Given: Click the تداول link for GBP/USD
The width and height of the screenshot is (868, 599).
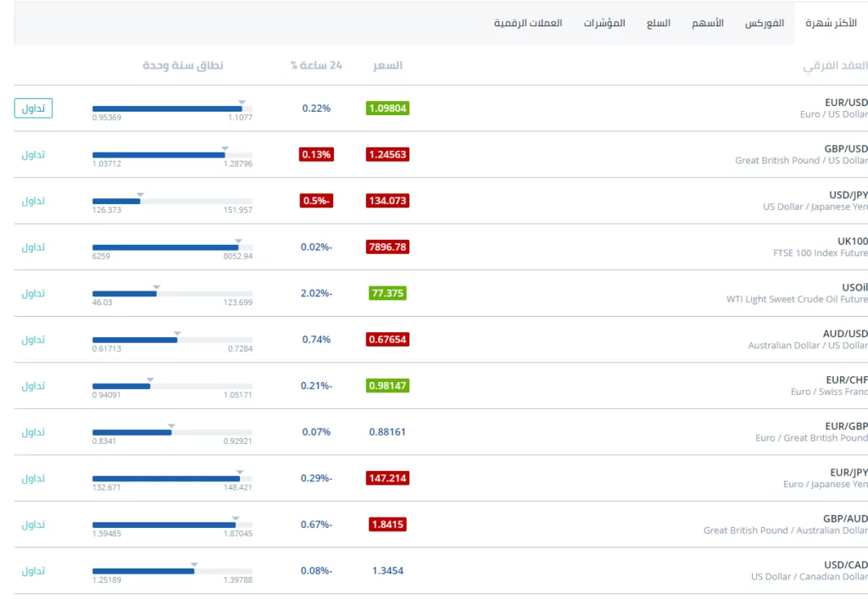Looking at the screenshot, I should (x=33, y=154).
